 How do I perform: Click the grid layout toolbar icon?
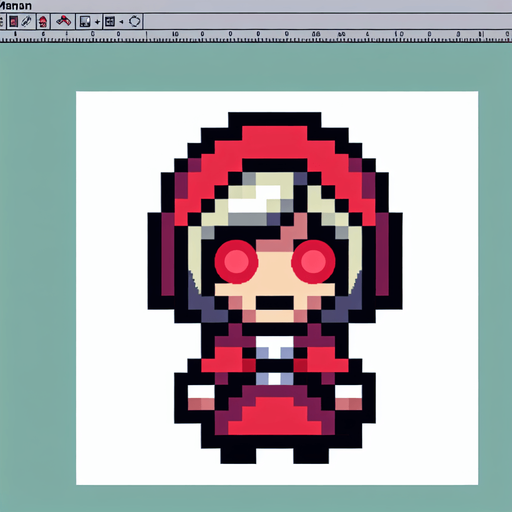tap(110, 22)
